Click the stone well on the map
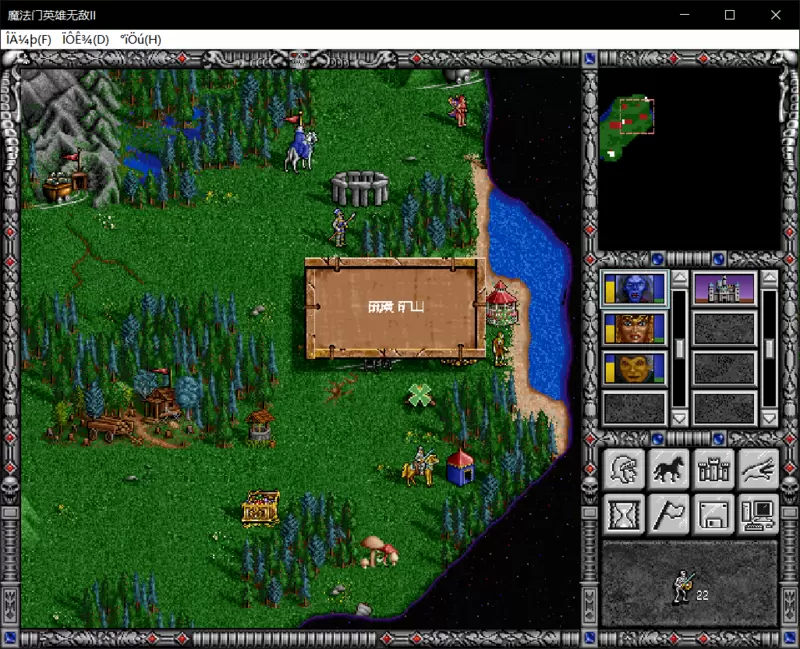 tap(260, 427)
